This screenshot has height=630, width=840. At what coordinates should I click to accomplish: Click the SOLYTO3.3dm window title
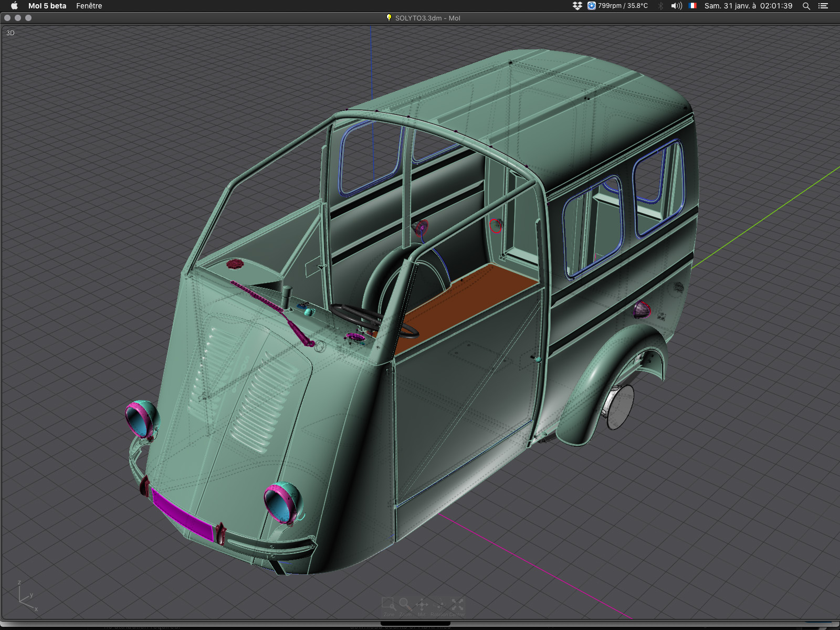click(427, 18)
